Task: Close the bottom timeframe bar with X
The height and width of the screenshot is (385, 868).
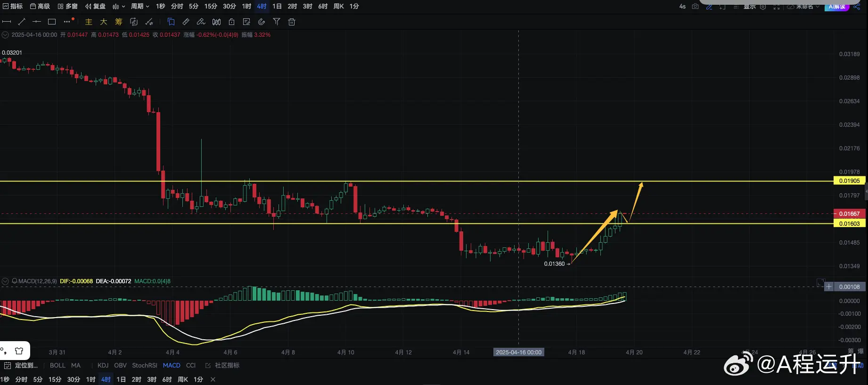Action: point(213,379)
